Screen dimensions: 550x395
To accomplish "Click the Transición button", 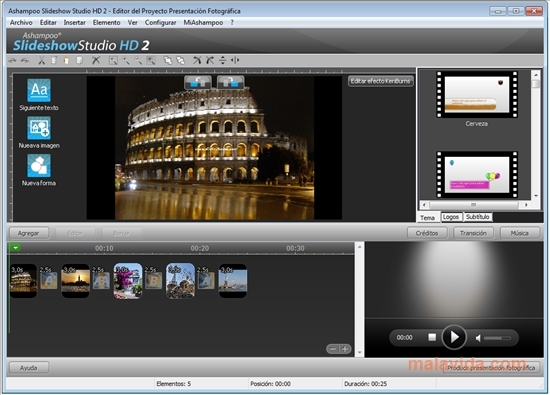I will [473, 233].
